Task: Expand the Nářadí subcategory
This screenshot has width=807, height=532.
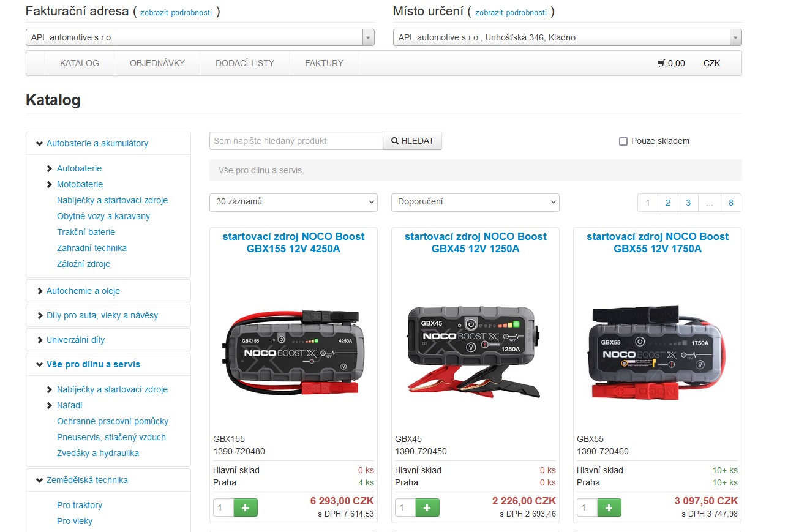Action: [50, 405]
